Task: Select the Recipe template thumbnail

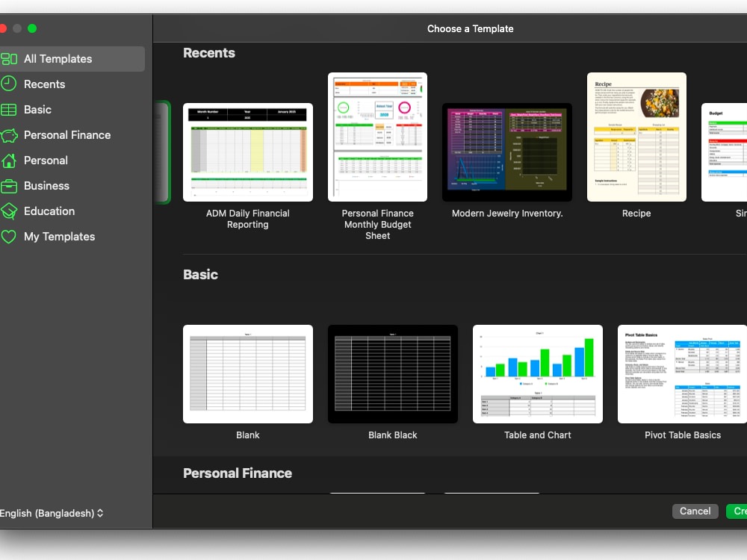Action: click(x=636, y=137)
